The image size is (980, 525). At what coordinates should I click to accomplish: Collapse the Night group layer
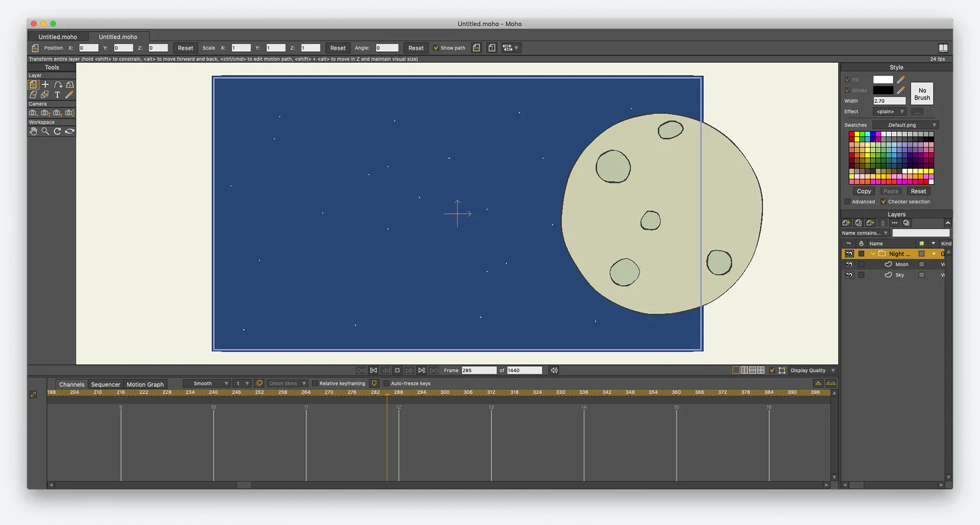tap(873, 254)
